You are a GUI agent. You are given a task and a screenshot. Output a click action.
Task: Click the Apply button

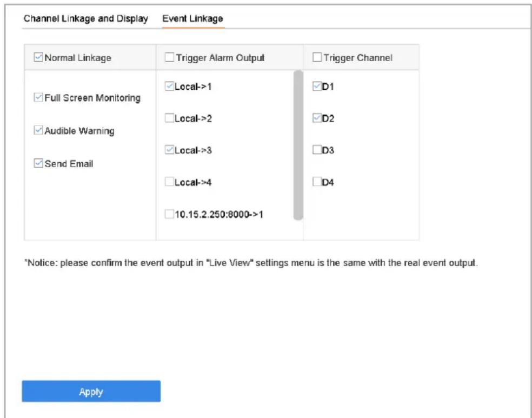point(91,391)
